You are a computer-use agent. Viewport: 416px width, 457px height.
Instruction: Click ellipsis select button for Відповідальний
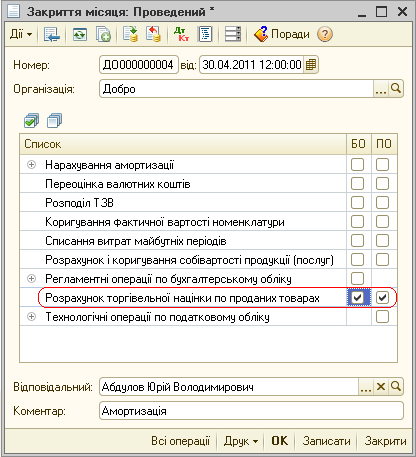click(x=366, y=387)
